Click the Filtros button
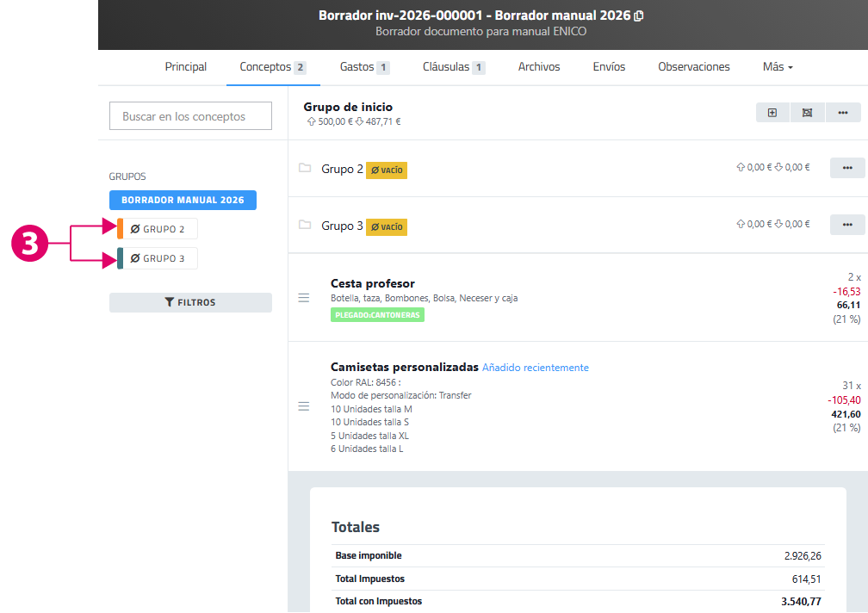This screenshot has width=868, height=613. click(190, 302)
